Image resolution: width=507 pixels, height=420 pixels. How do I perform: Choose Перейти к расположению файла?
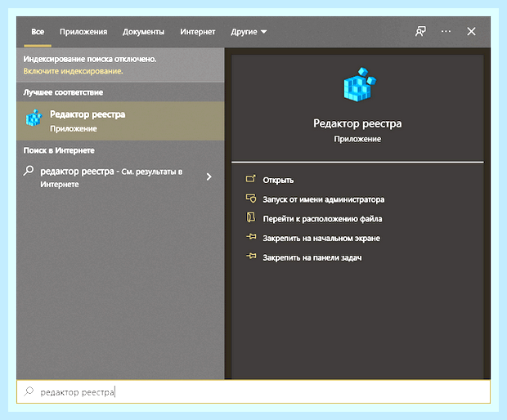click(322, 219)
